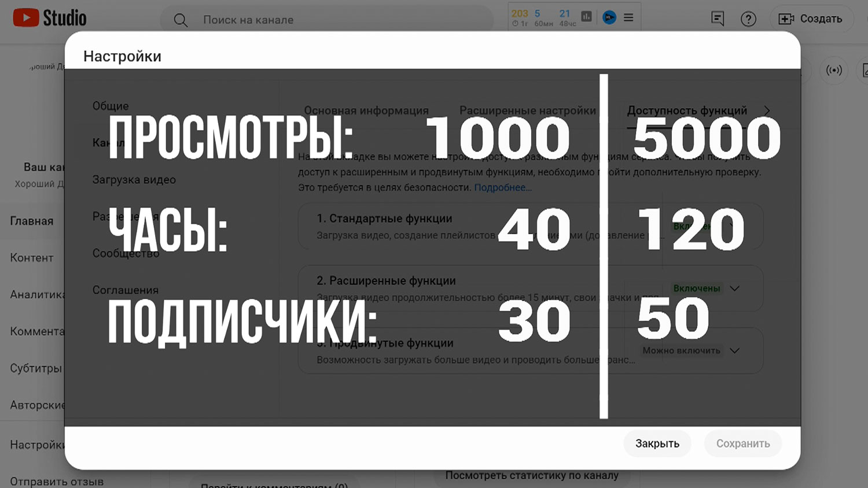Click the Сохранить button
This screenshot has height=488, width=868.
pyautogui.click(x=743, y=443)
